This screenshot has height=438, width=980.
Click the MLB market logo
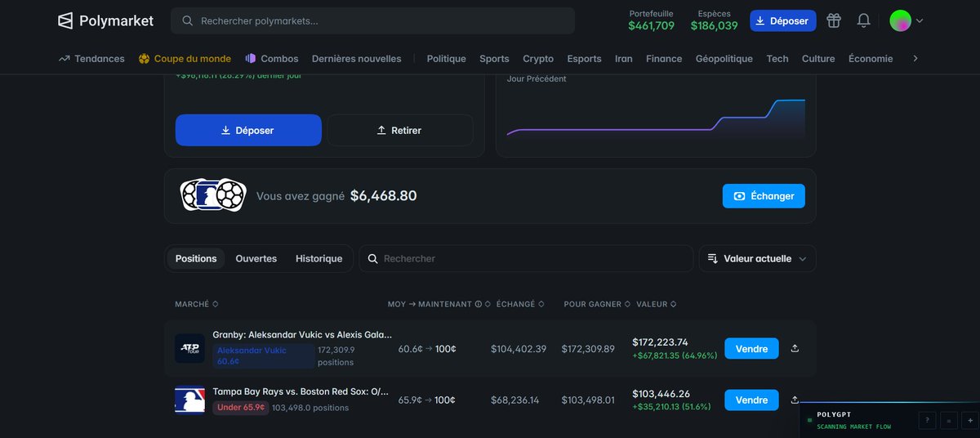click(x=189, y=400)
